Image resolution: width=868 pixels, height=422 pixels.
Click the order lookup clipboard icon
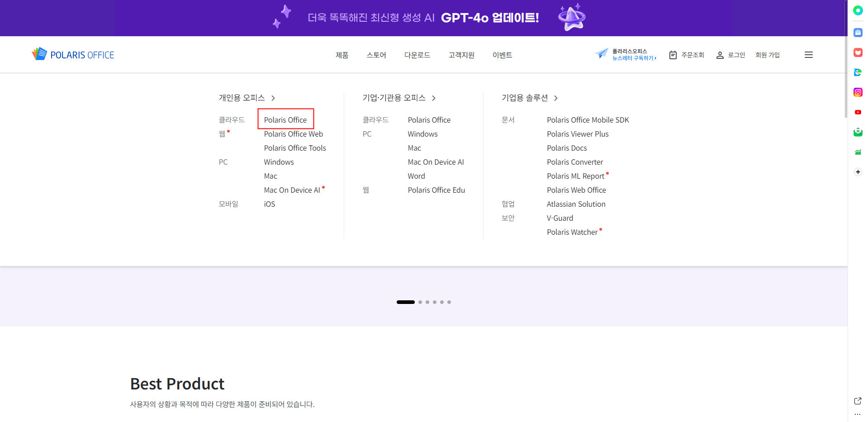(x=673, y=55)
